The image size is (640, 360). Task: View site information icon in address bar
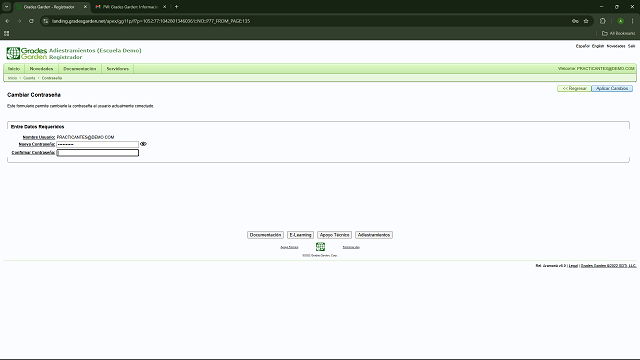(46, 21)
